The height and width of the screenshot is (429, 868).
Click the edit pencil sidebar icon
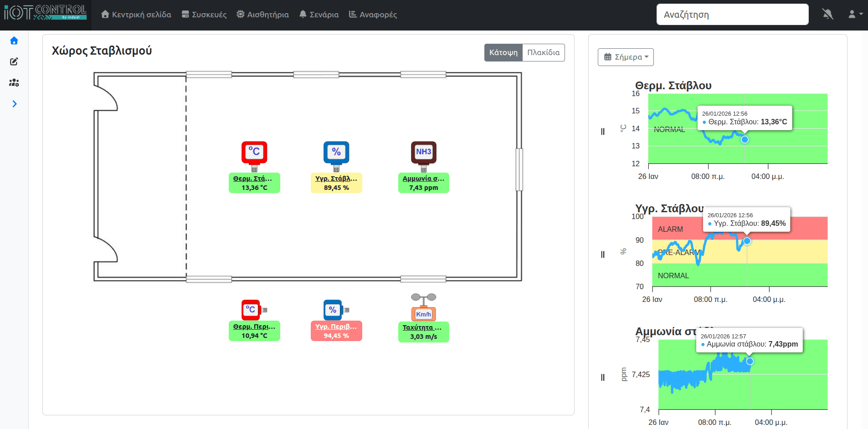(14, 61)
